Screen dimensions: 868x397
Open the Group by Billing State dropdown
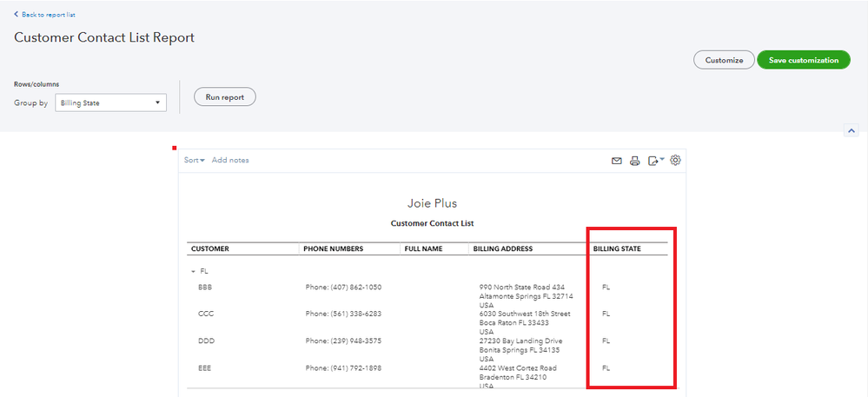click(x=110, y=103)
